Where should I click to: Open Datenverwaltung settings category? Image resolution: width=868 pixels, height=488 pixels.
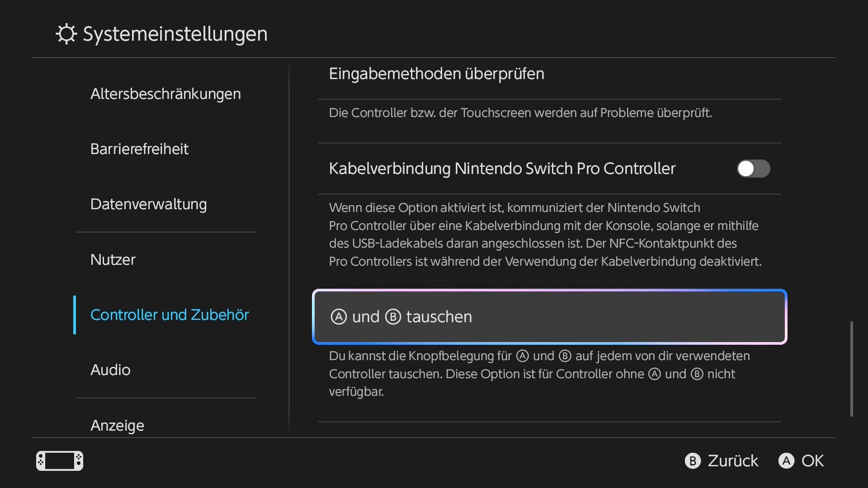[x=148, y=204]
